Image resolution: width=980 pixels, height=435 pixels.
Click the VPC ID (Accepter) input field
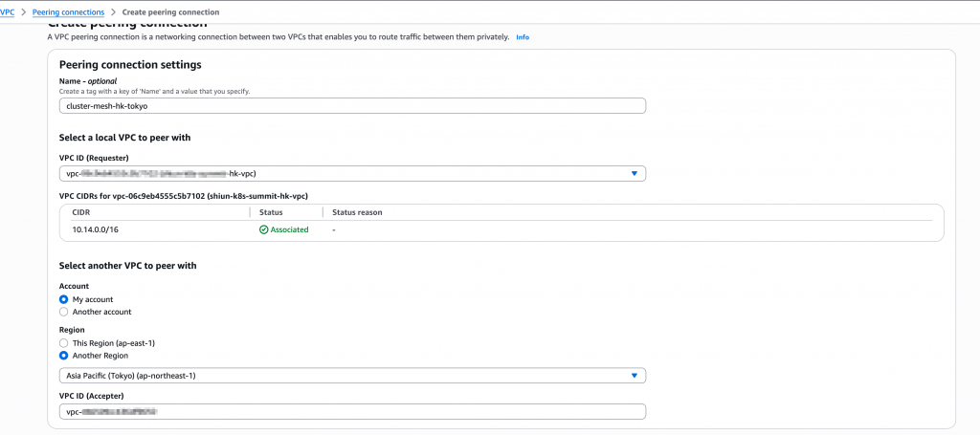click(351, 412)
